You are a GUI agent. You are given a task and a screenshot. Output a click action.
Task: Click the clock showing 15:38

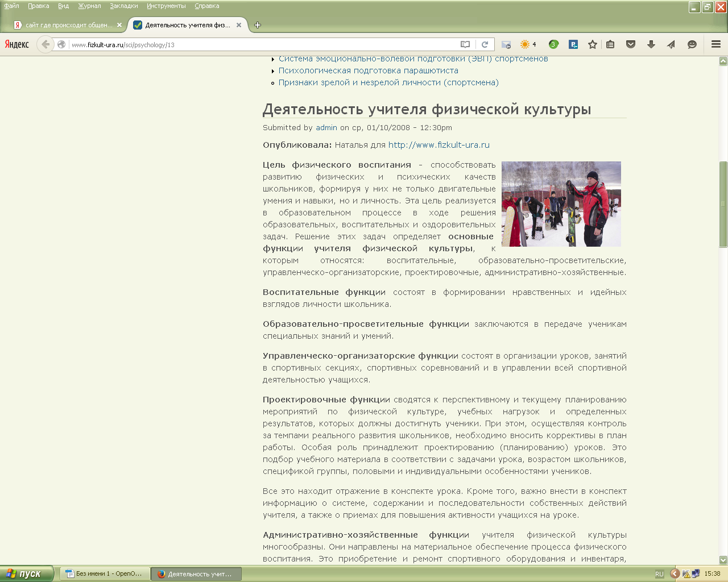(x=712, y=574)
